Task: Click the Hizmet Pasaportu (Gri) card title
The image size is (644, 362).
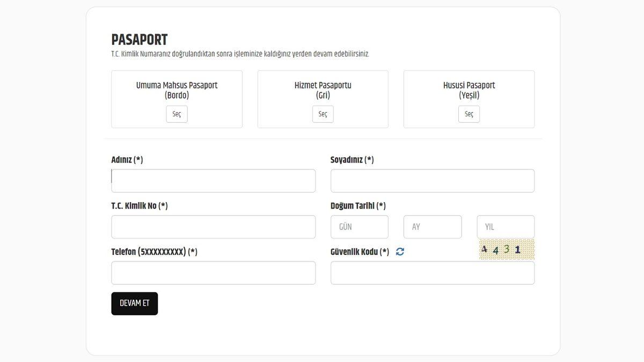Action: click(323, 90)
